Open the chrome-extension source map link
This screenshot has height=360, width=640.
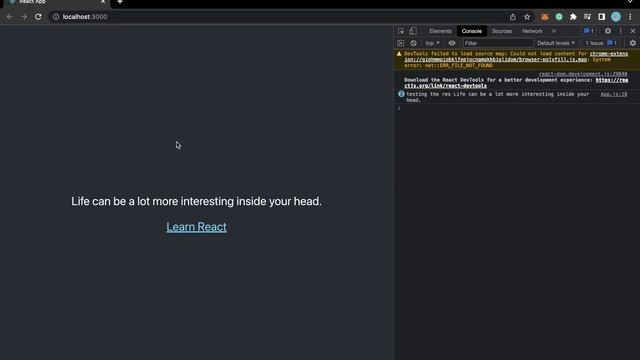516,56
